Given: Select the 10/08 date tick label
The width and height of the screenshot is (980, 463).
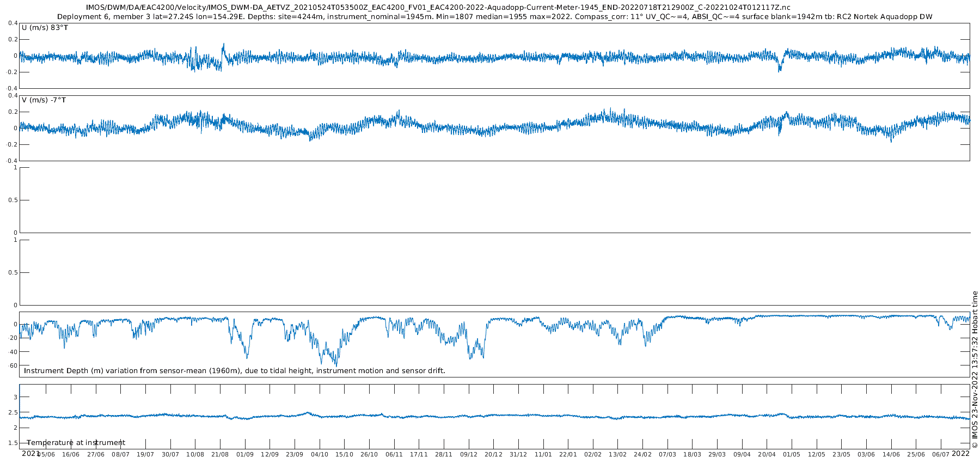Looking at the screenshot, I should (x=195, y=454).
